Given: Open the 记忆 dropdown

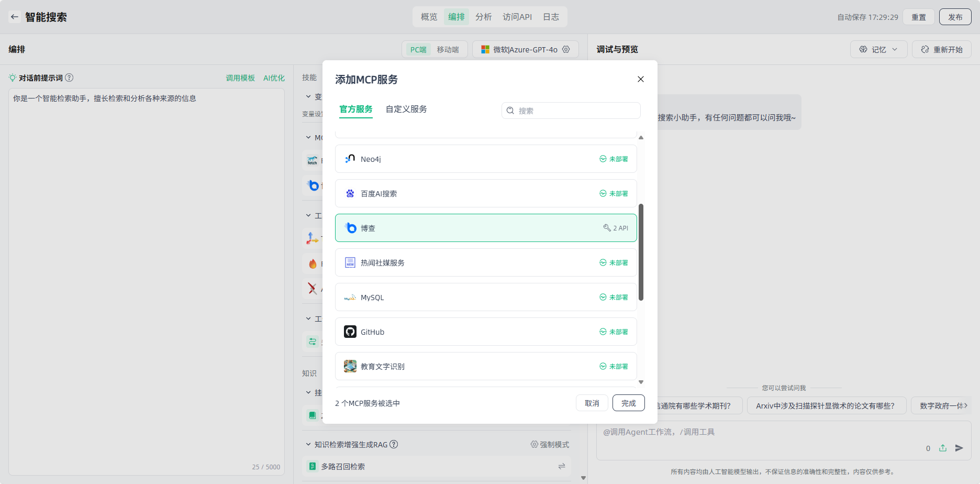Looking at the screenshot, I should click(879, 49).
